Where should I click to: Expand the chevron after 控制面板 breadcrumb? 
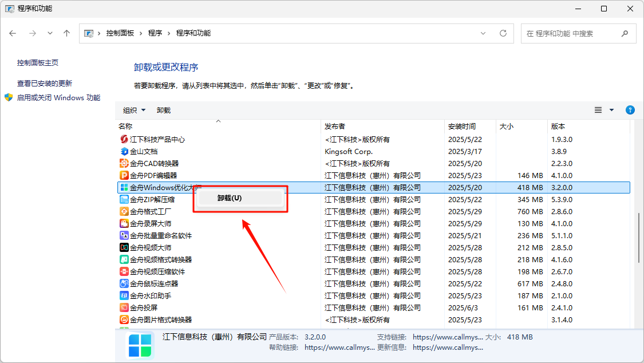click(x=141, y=33)
